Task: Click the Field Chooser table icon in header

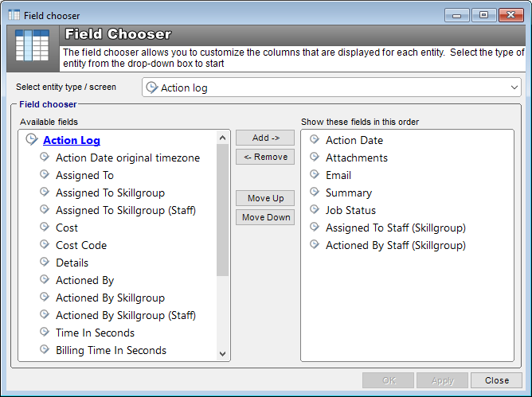Action: pos(33,45)
